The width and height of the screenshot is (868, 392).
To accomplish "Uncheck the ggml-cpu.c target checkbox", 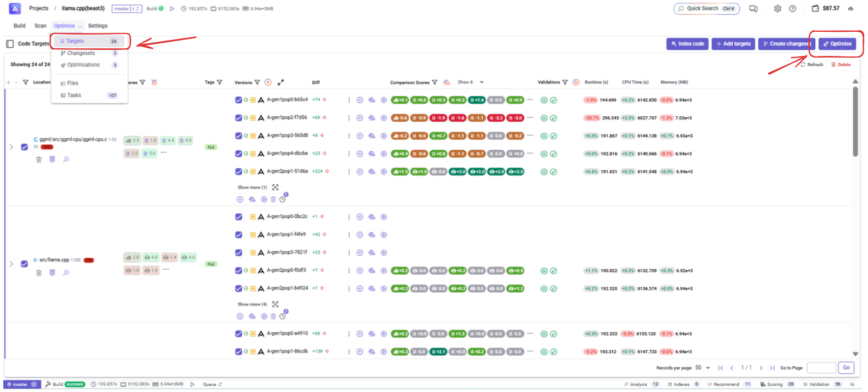I will click(24, 147).
